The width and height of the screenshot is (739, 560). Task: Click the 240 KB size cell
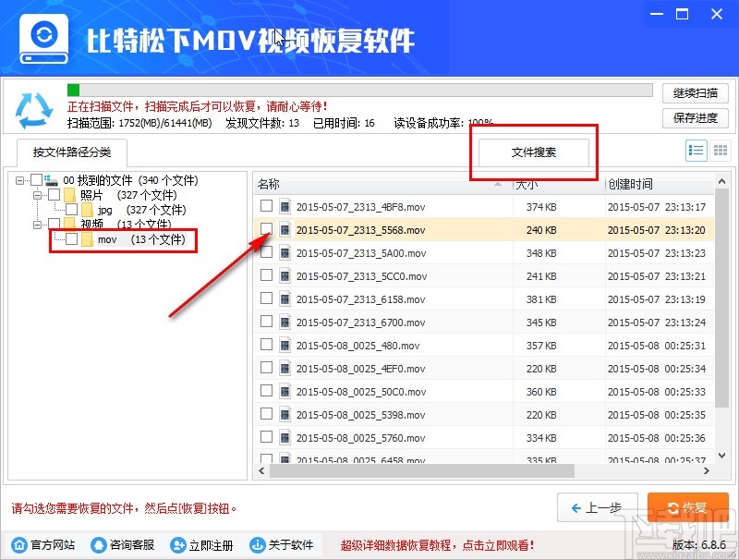[x=541, y=230]
